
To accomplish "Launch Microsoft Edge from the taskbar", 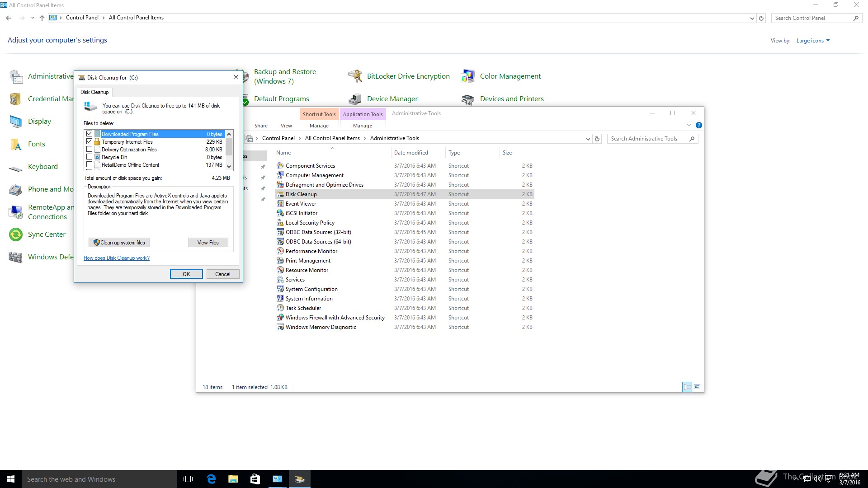I will click(211, 479).
